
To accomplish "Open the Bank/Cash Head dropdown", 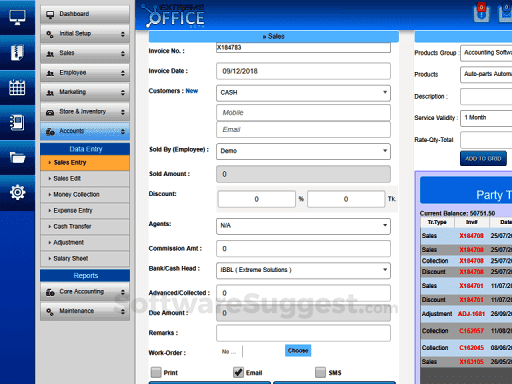I will point(303,270).
